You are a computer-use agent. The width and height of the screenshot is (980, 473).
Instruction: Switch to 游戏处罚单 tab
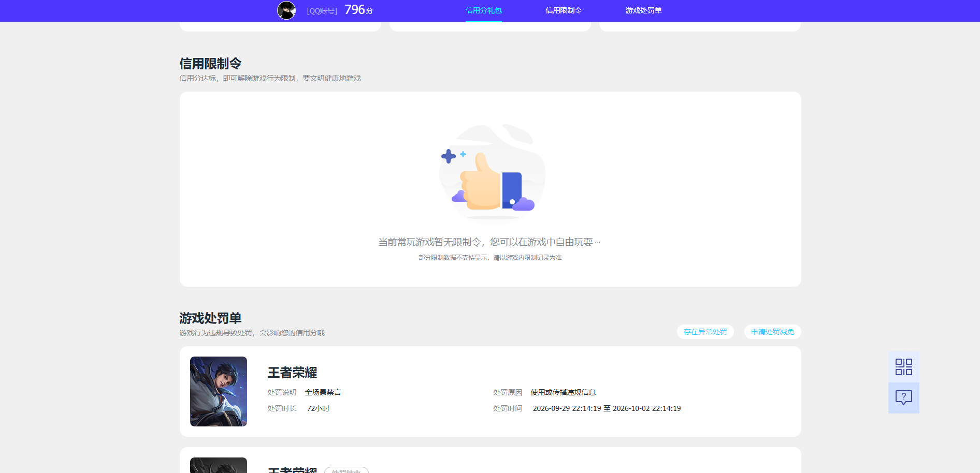643,10
